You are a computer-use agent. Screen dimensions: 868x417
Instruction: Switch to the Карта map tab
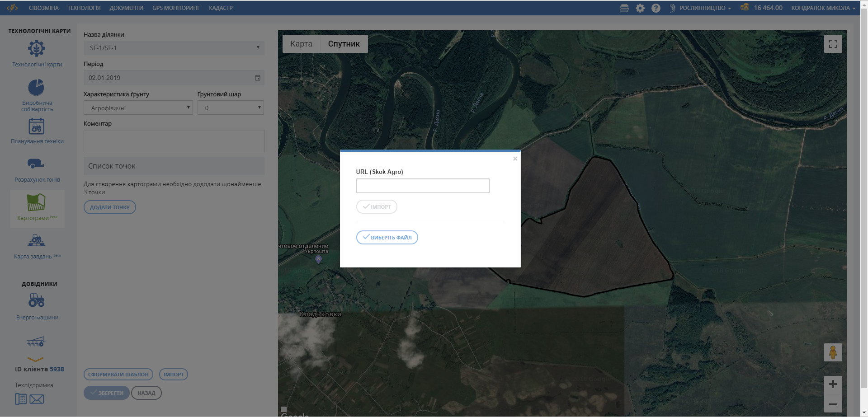tap(301, 44)
